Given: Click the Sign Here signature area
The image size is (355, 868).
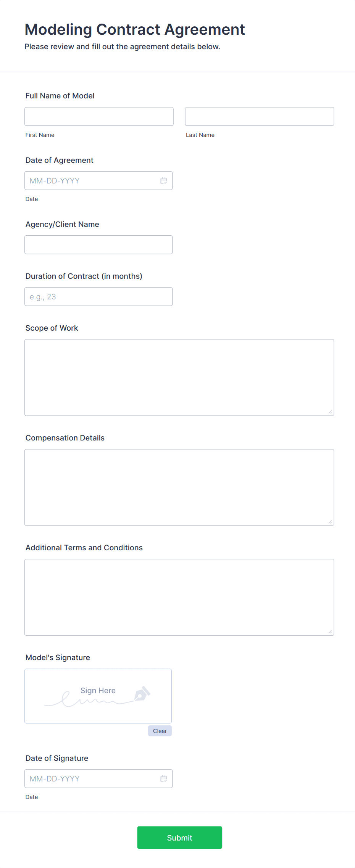Looking at the screenshot, I should (x=98, y=696).
